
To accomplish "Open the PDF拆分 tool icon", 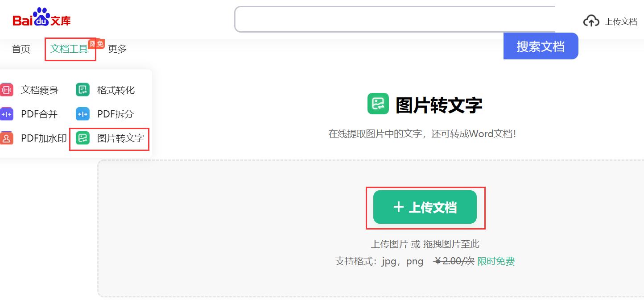I will click(82, 114).
